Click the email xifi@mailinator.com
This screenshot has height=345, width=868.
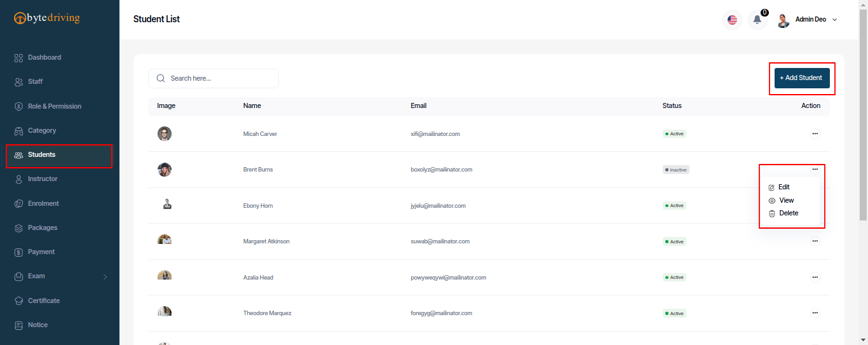click(x=435, y=134)
